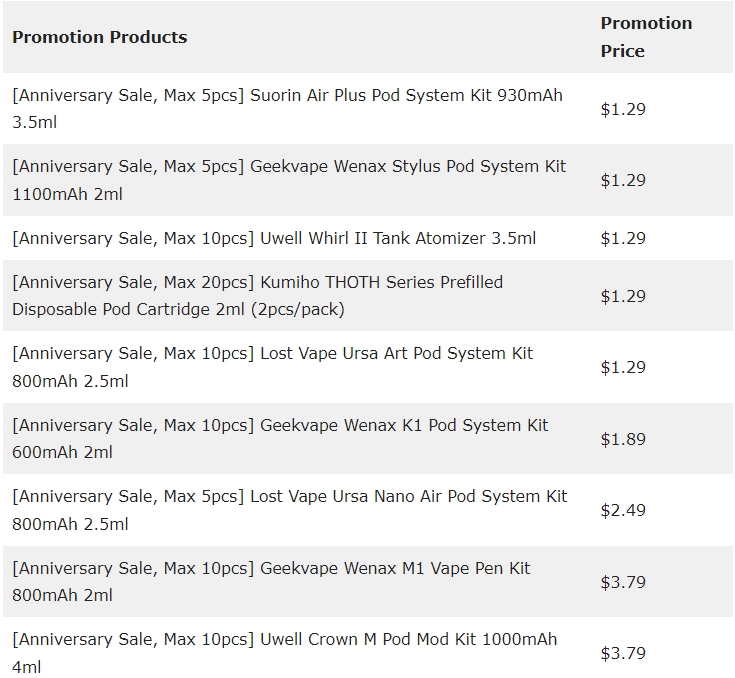The height and width of the screenshot is (678, 735).
Task: Open Geekvape Wenax M1 Vape Pen Kit
Action: (x=271, y=581)
